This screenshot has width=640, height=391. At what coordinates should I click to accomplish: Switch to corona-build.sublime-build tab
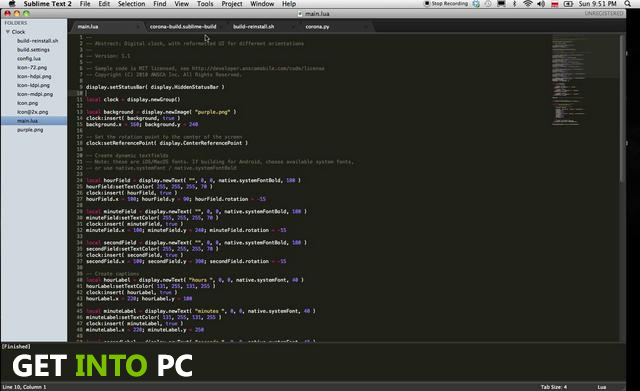click(183, 27)
